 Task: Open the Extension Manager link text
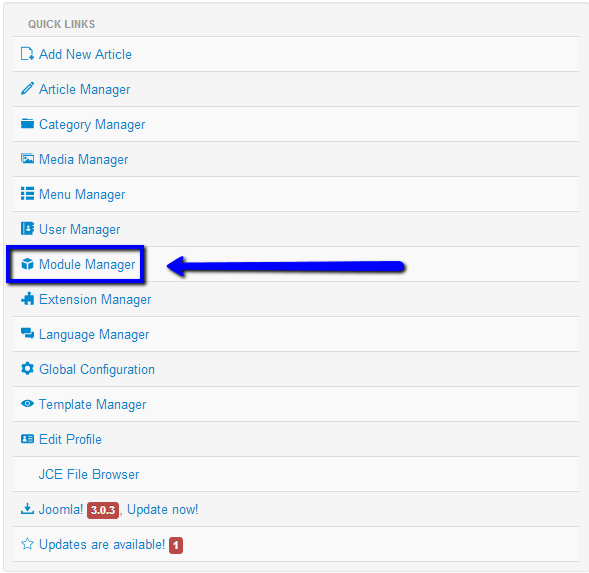(x=95, y=299)
